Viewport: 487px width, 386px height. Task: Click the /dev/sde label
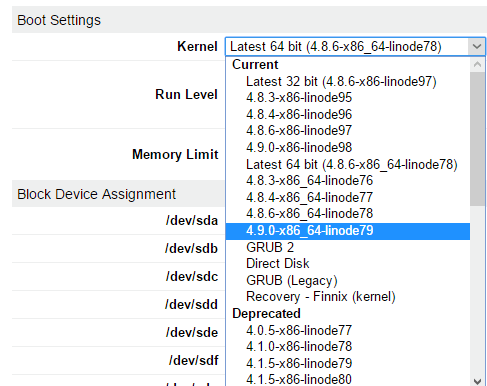coord(192,333)
